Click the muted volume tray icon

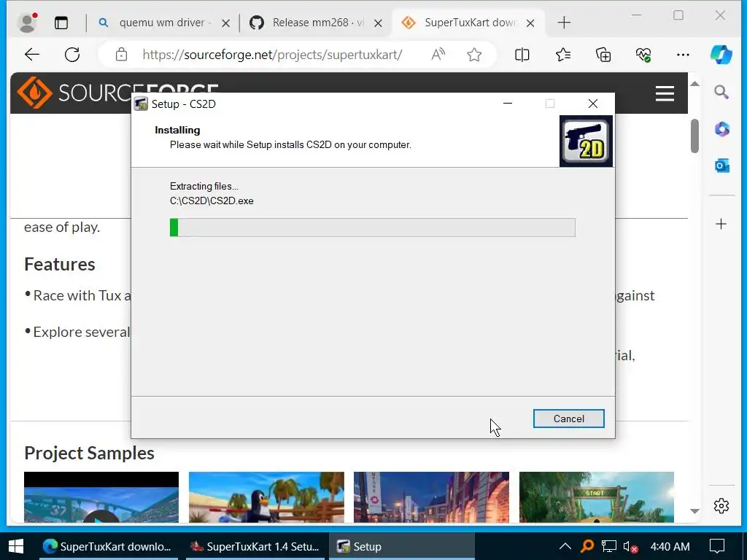(x=630, y=547)
